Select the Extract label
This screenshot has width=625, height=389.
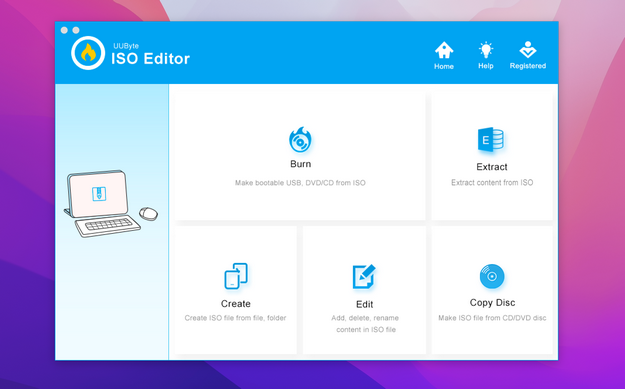[x=492, y=167]
